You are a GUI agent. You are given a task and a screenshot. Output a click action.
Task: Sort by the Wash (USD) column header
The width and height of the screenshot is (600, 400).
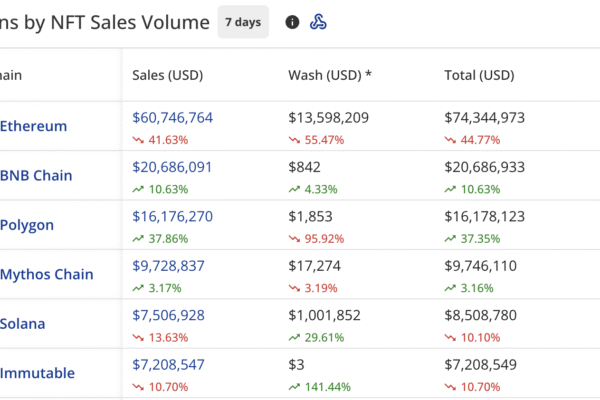point(328,75)
